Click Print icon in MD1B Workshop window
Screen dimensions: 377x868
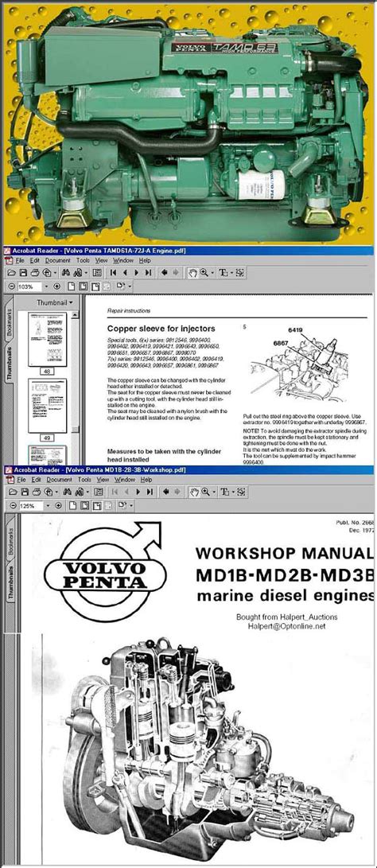pos(36,492)
